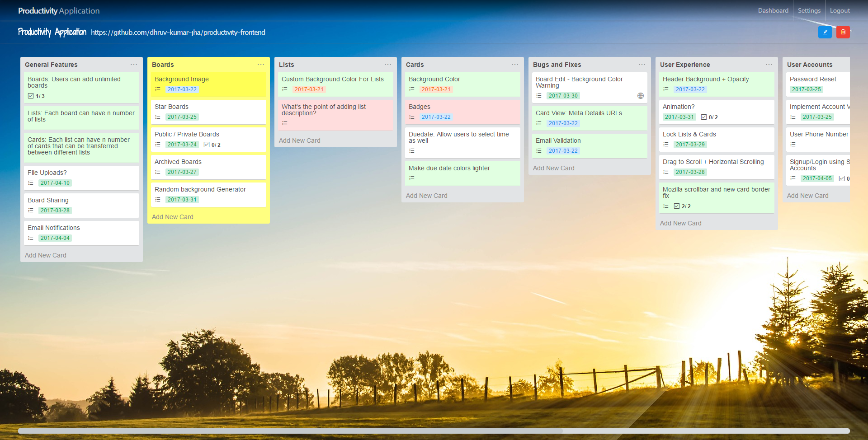Click description icon on Email Validation card
The image size is (868, 440).
(539, 151)
